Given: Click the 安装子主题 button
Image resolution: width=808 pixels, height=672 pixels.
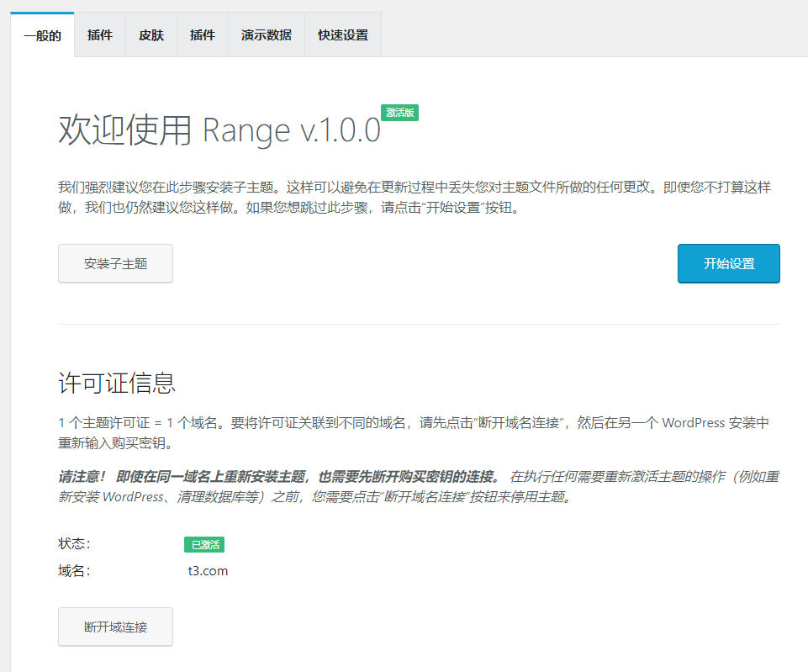Looking at the screenshot, I should coord(115,263).
